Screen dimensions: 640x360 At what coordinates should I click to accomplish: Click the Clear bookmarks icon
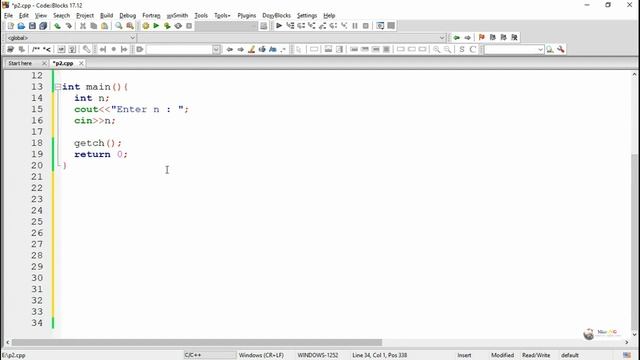tap(515, 38)
